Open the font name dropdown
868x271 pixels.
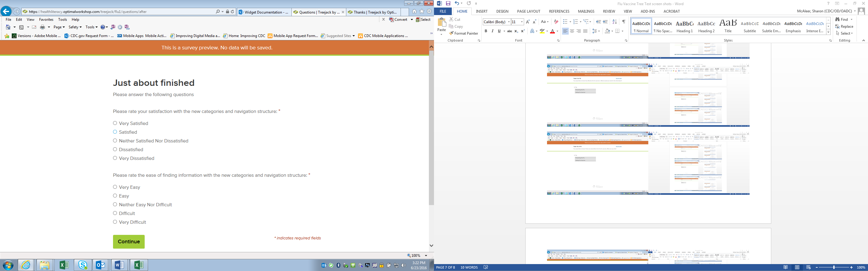pos(508,22)
